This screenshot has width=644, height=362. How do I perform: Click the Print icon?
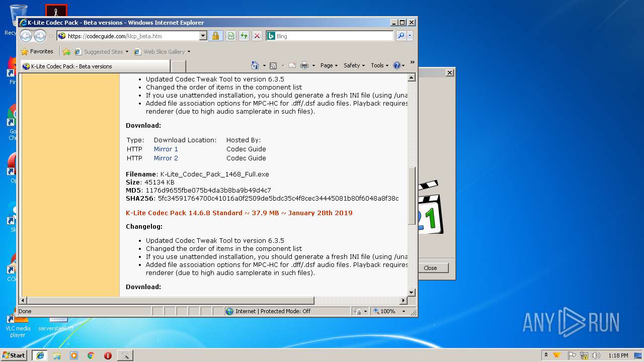coord(304,65)
